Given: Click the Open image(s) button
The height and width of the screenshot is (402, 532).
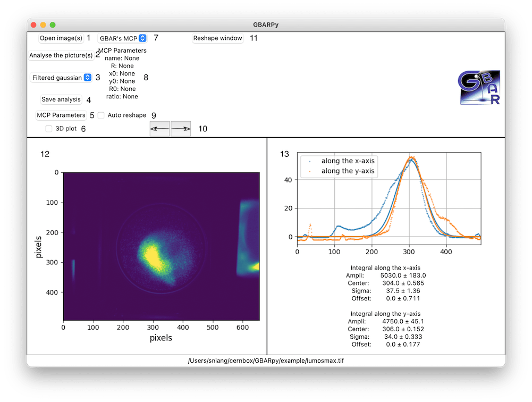Looking at the screenshot, I should (61, 38).
